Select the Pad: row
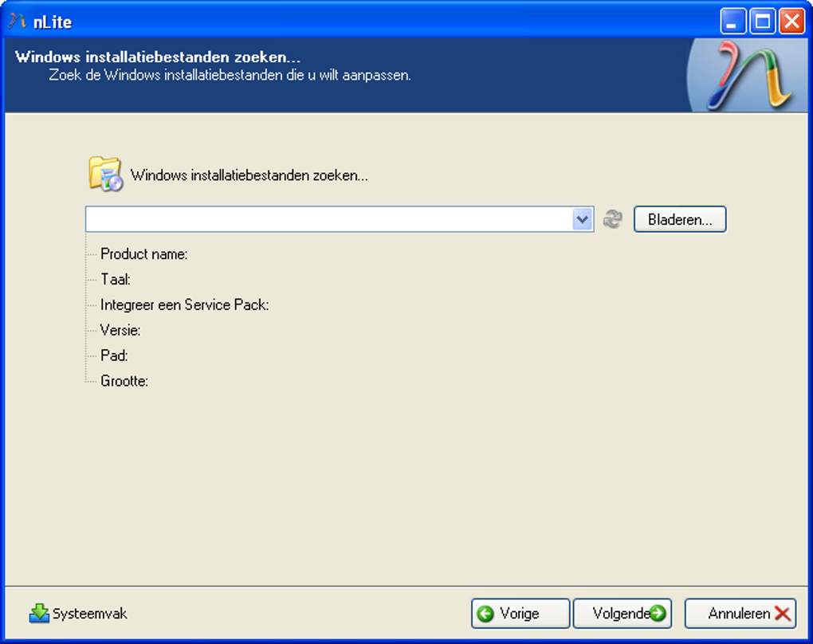Viewport: 813px width, 644px height. pyautogui.click(x=114, y=355)
